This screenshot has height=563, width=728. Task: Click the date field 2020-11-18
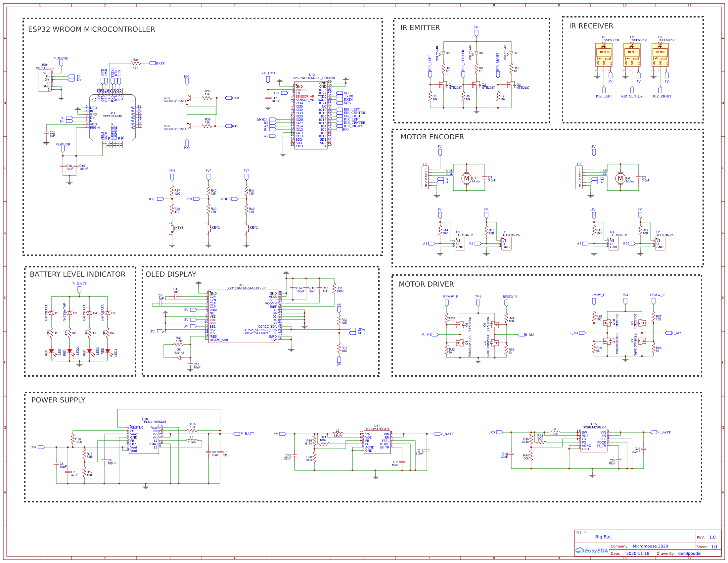click(638, 554)
